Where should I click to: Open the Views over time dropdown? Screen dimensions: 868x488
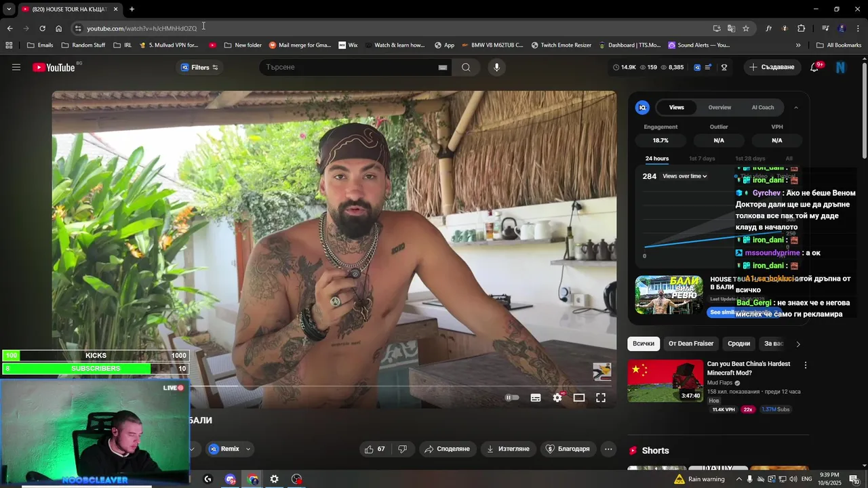pos(685,176)
